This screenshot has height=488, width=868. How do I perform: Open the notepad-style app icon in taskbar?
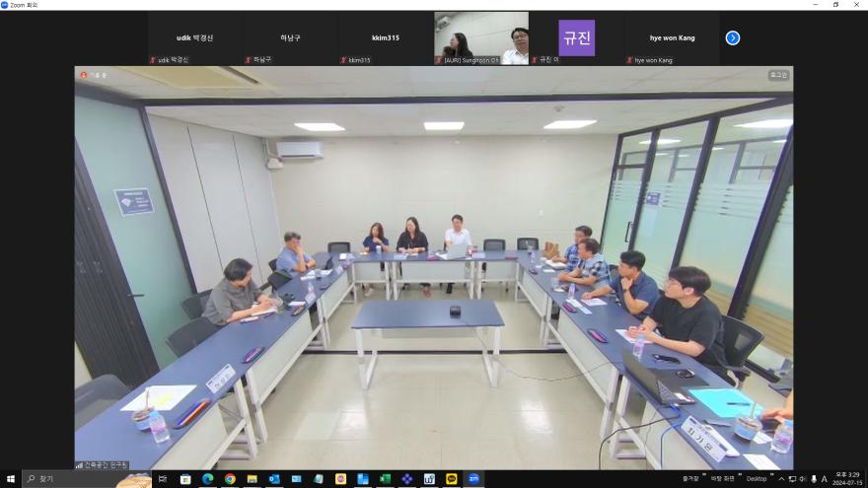319,478
